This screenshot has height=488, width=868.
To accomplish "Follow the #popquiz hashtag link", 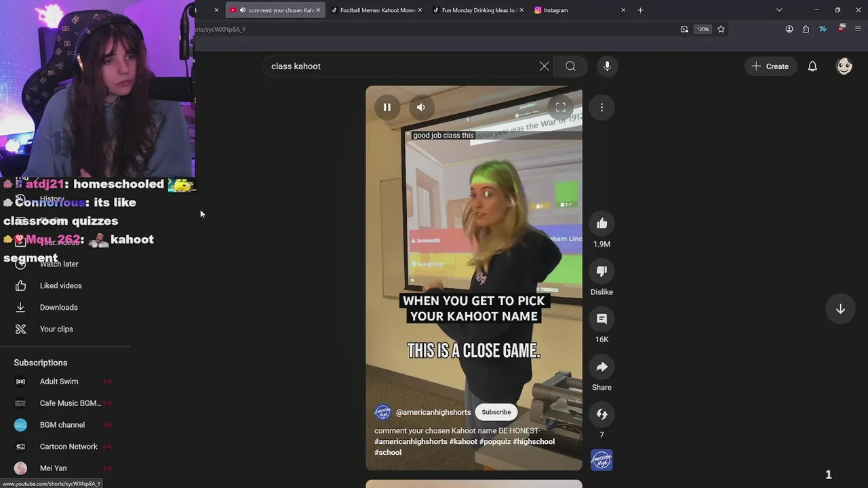I will (495, 441).
